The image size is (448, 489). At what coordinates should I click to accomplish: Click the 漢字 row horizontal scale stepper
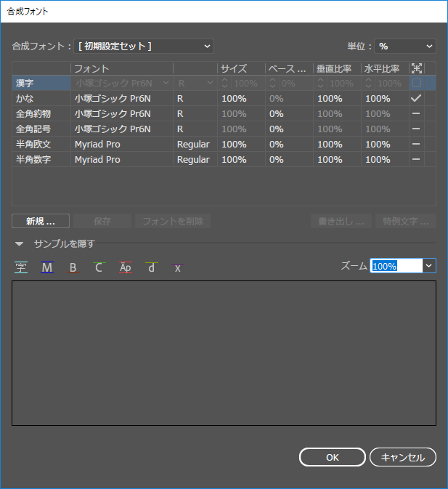(x=369, y=83)
